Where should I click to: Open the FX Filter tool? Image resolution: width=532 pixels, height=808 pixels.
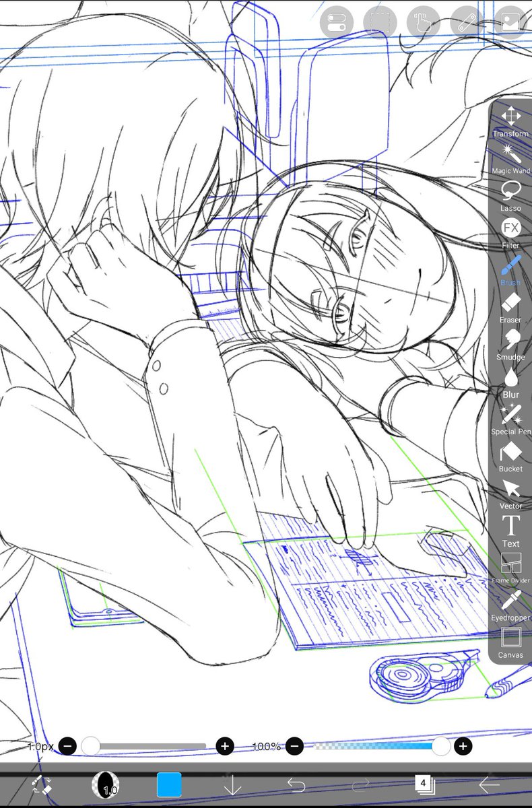(x=510, y=233)
